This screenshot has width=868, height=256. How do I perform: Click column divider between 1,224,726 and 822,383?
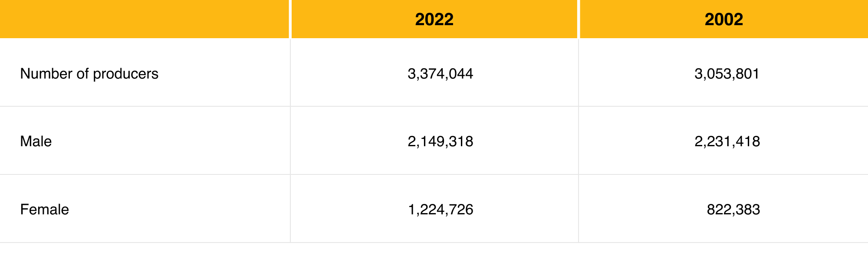click(x=579, y=210)
